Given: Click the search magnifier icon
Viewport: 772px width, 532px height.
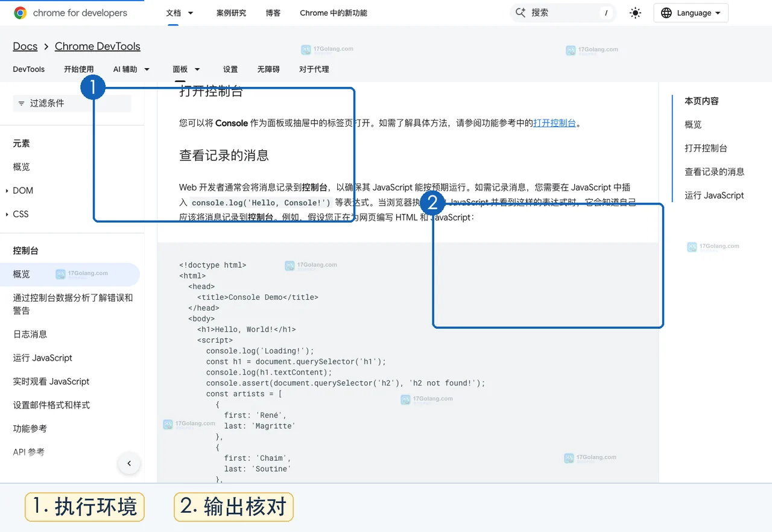Looking at the screenshot, I should coord(520,13).
